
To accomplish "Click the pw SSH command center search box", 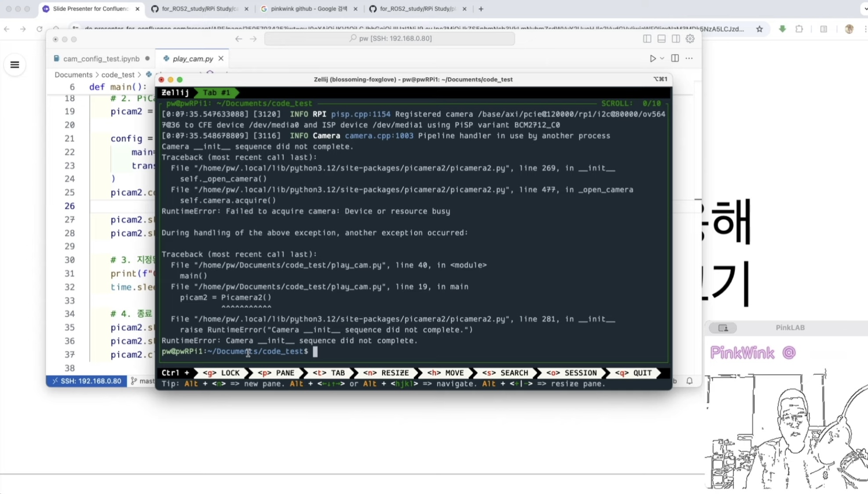I will pos(389,39).
